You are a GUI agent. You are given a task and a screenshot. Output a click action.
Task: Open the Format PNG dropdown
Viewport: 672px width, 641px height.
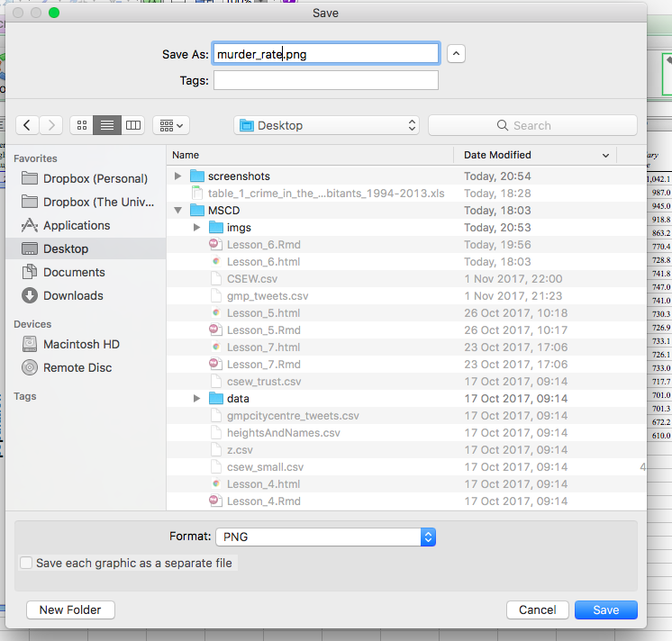click(x=325, y=537)
